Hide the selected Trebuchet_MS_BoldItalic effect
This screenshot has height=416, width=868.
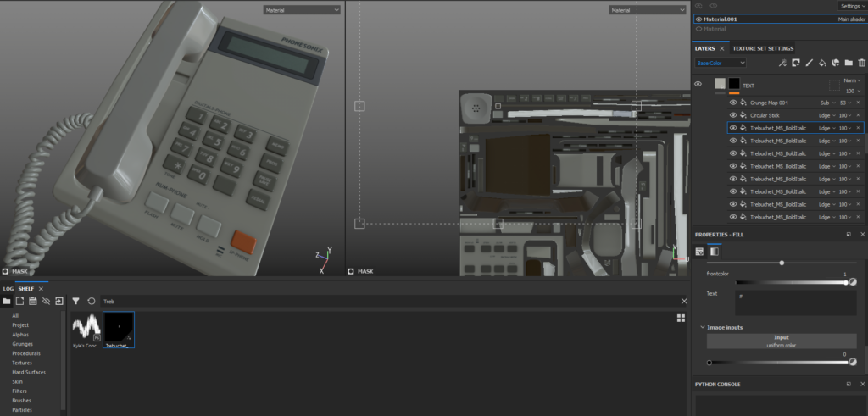(x=733, y=128)
